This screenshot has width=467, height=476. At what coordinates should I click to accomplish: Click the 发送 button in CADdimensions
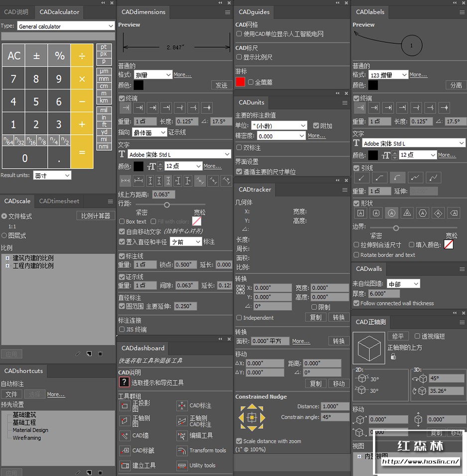tap(221, 86)
